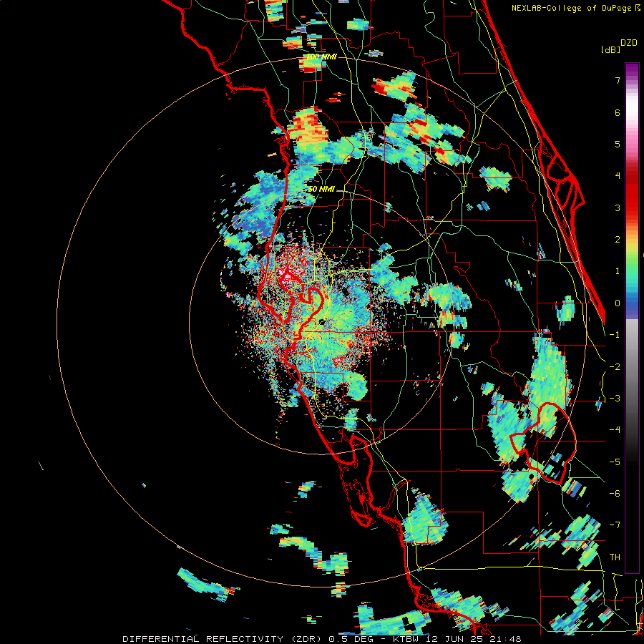The image size is (644, 644).
Task: Click the "NEXLAB-College of DuPage" label
Action: (x=571, y=8)
